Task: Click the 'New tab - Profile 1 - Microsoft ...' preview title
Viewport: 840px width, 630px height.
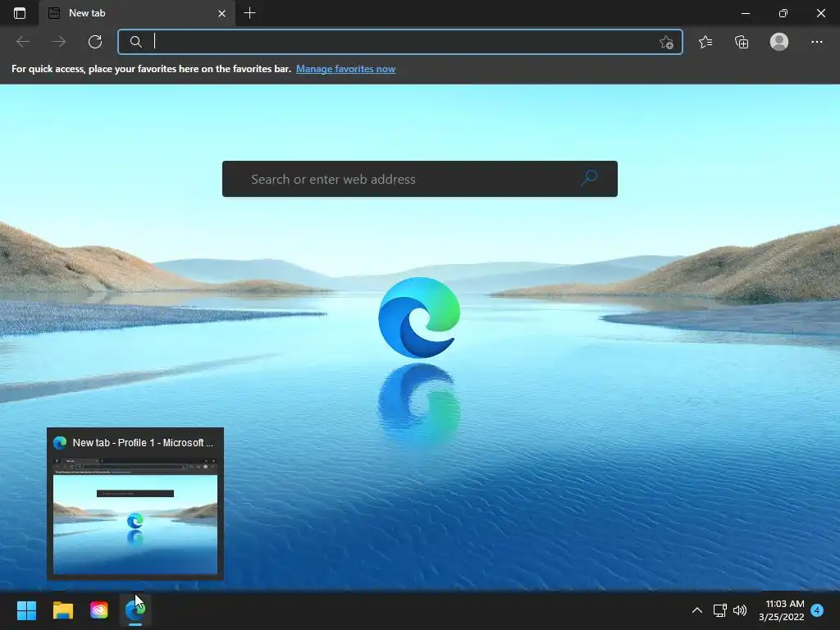Action: point(143,442)
